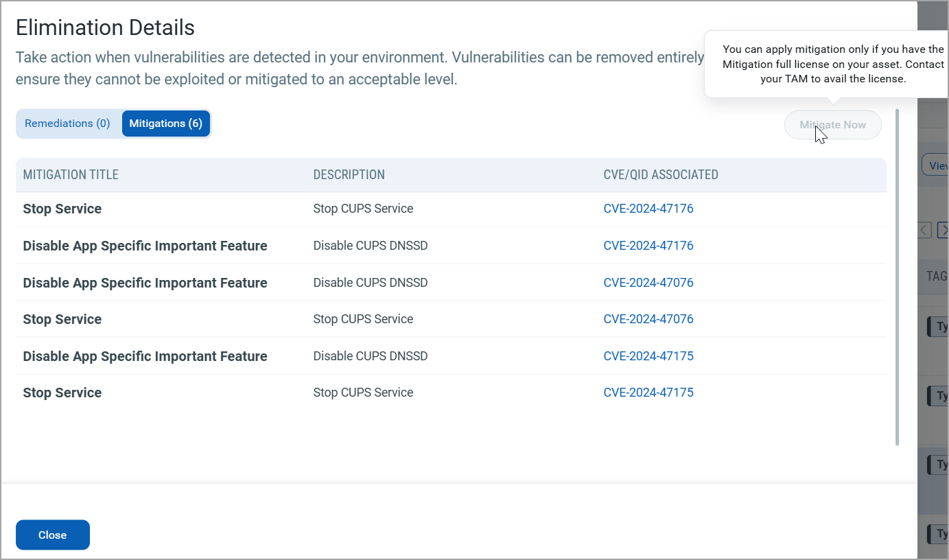Click the Mitigation license tooltip message
This screenshot has width=949, height=560.
point(832,64)
